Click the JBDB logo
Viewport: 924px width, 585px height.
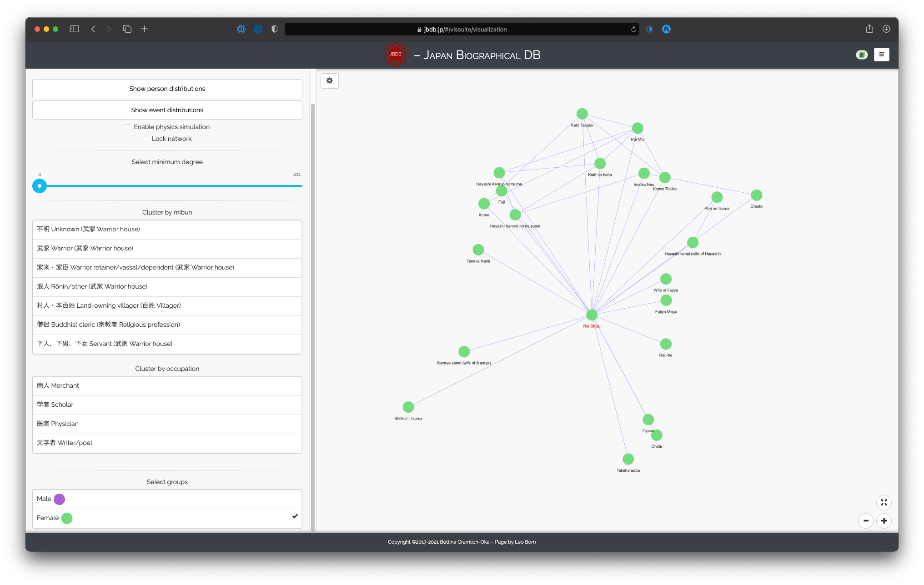click(395, 54)
